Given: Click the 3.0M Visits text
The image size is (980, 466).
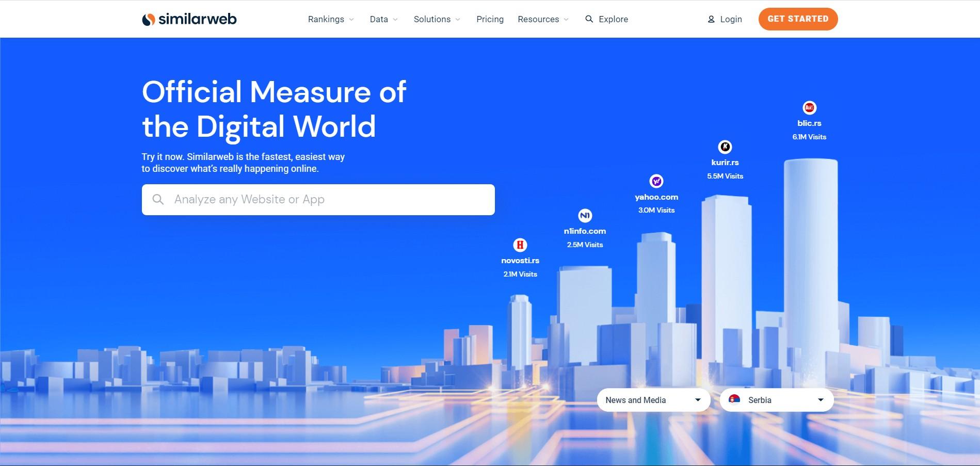Looking at the screenshot, I should click(656, 210).
